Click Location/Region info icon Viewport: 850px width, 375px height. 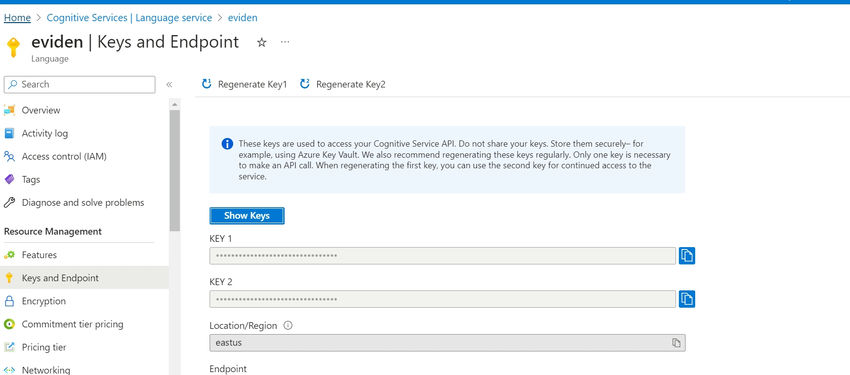[x=288, y=326]
